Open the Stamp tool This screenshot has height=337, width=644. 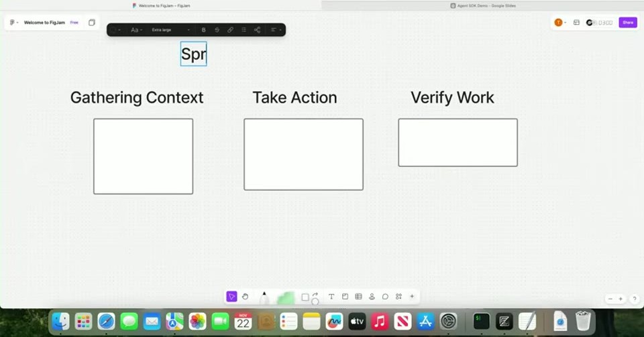coord(372,296)
